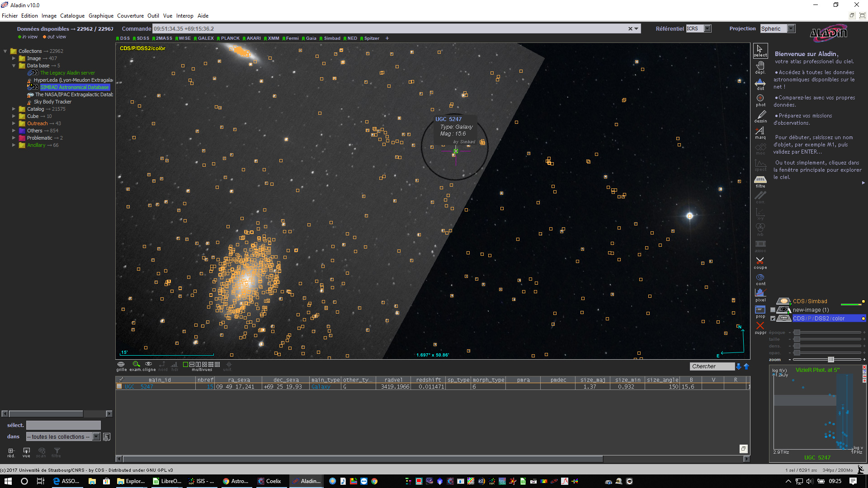Click the CDS/Simbad catalog plane icon
Viewport: 868px width, 488px height.
click(783, 301)
